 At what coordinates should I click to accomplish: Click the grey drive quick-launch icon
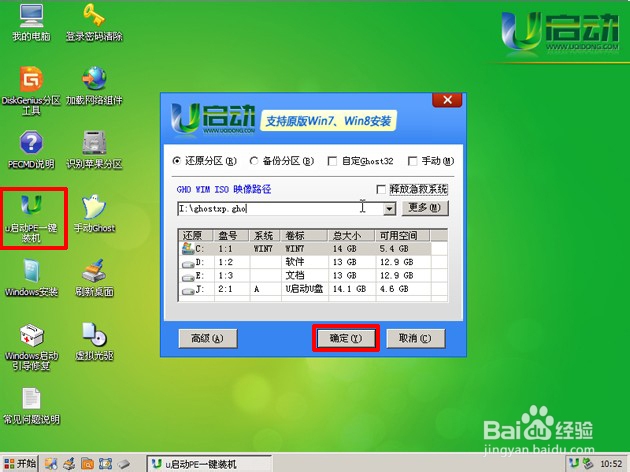pos(124,464)
